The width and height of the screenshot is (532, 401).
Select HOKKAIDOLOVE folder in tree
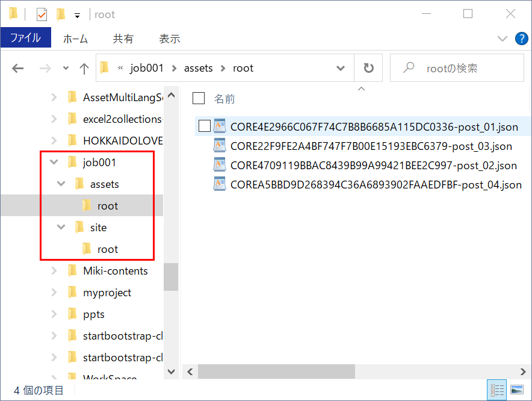click(x=123, y=140)
